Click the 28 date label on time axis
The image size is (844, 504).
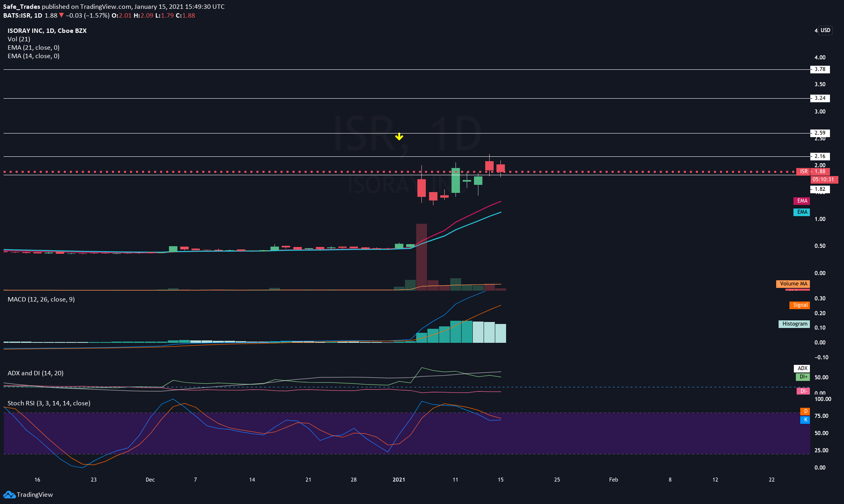click(354, 480)
